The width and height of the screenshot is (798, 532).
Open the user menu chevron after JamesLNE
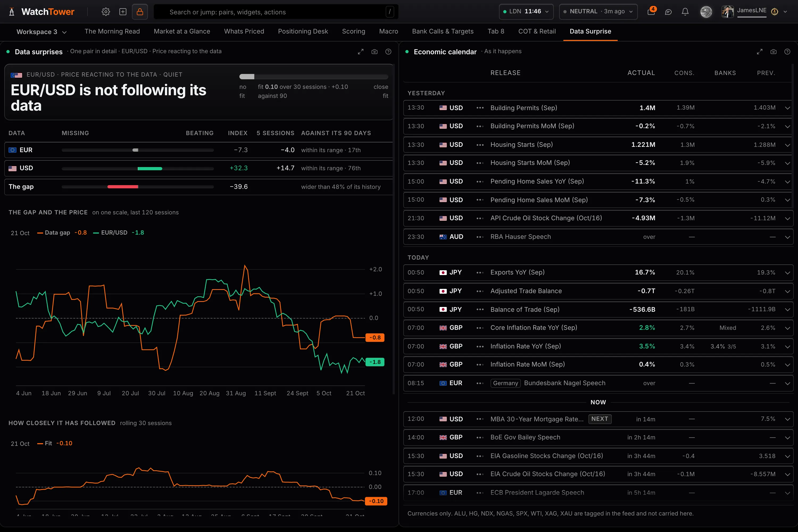(x=785, y=12)
